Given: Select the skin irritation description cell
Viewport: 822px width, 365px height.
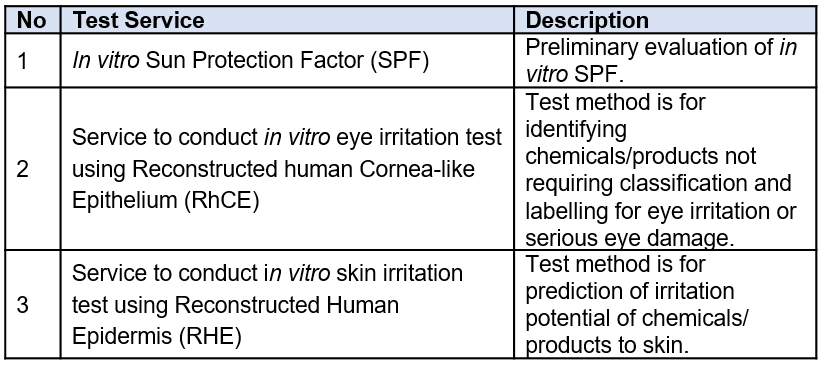Looking at the screenshot, I should pyautogui.click(x=665, y=305).
